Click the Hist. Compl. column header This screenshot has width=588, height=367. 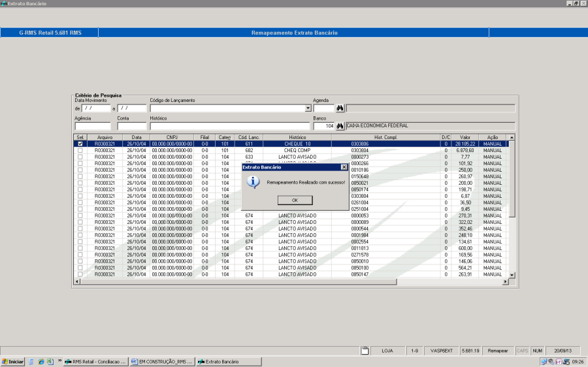385,137
